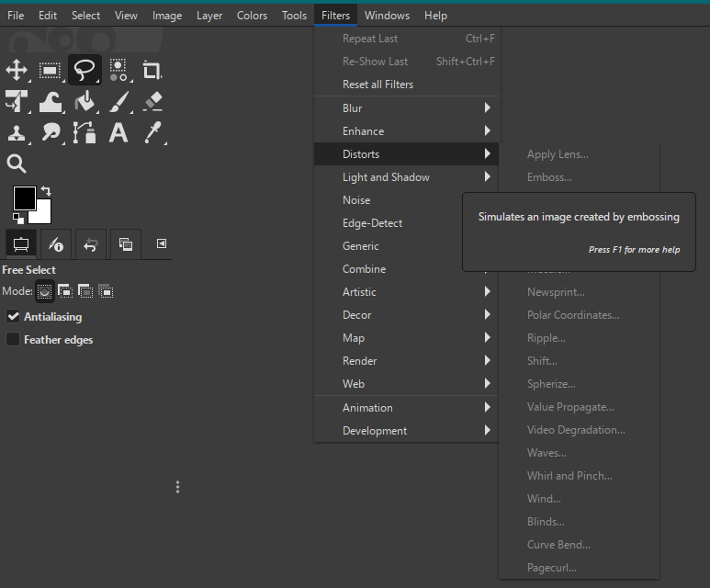Toggle the Antialiasing checkbox
Viewport: 710px width, 588px height.
coord(13,316)
